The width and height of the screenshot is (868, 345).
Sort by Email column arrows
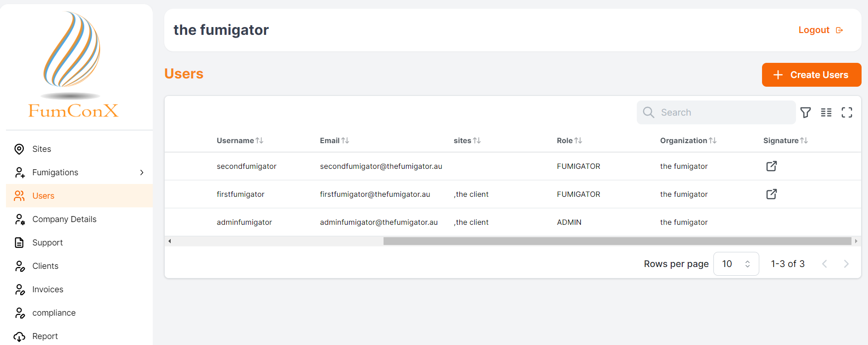pyautogui.click(x=345, y=141)
